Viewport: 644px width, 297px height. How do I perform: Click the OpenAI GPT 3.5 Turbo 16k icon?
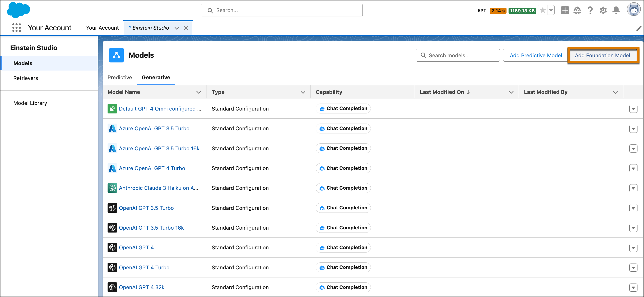112,228
